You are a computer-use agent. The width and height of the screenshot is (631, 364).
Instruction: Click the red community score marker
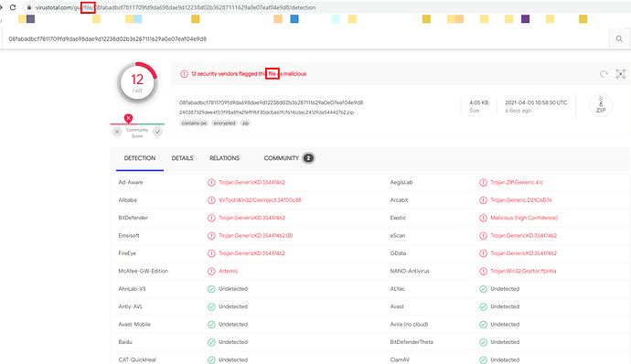point(128,118)
